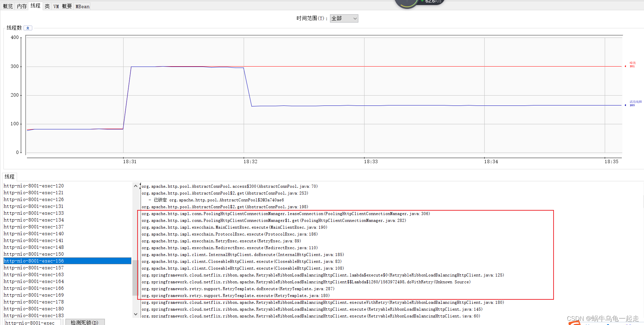Click stack line RetryTemplate.doExecute
Screen dimensions: 644x325
pyautogui.click(x=238, y=289)
